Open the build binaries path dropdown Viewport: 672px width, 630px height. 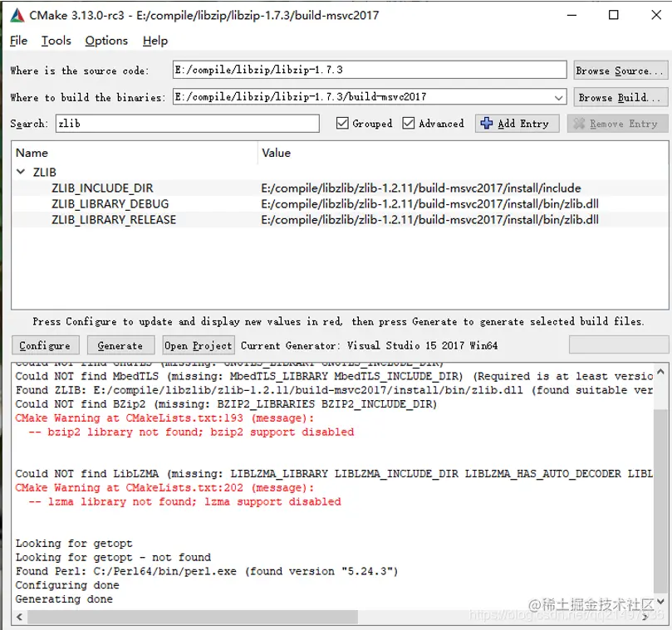tap(558, 98)
